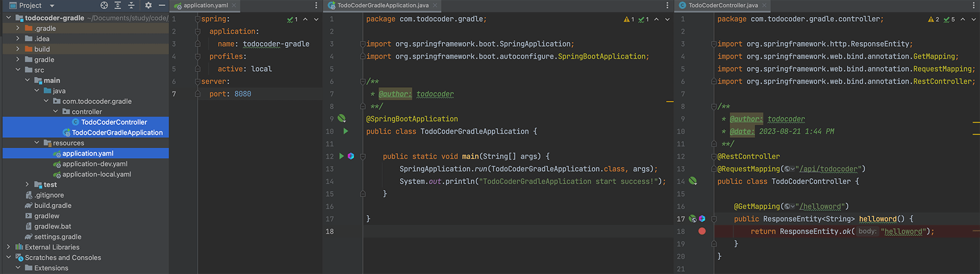This screenshot has width=980, height=274.
Task: Collapse the resources folder
Action: pyautogui.click(x=36, y=143)
